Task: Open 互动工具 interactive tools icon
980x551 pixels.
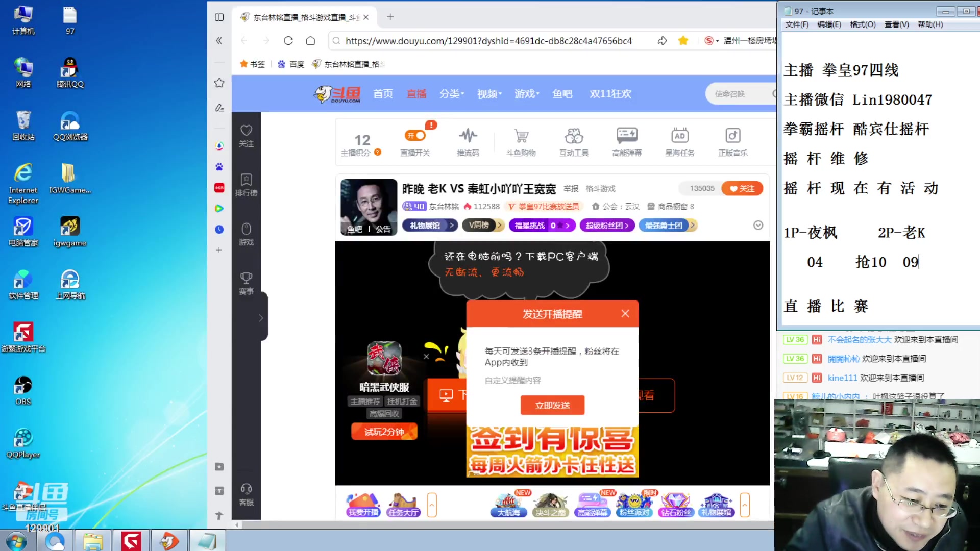Action: point(574,142)
